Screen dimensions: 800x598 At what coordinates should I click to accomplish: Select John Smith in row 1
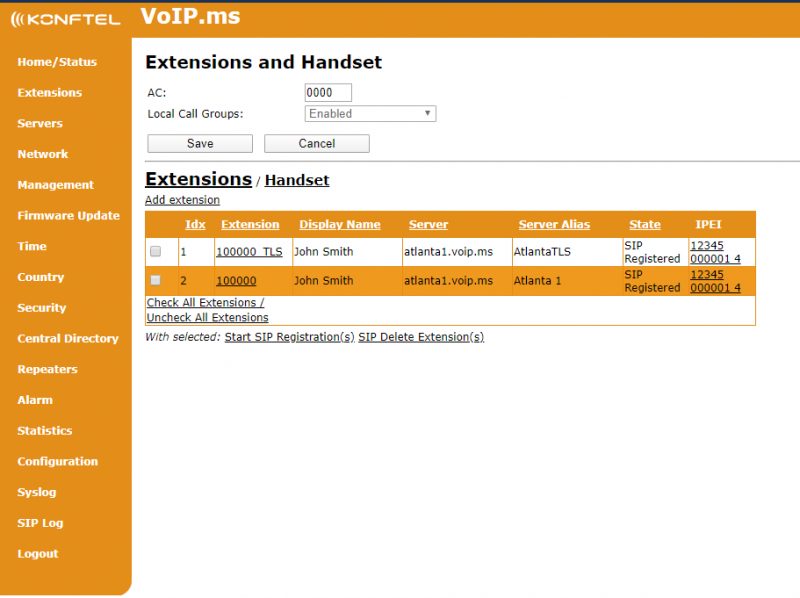click(x=323, y=252)
